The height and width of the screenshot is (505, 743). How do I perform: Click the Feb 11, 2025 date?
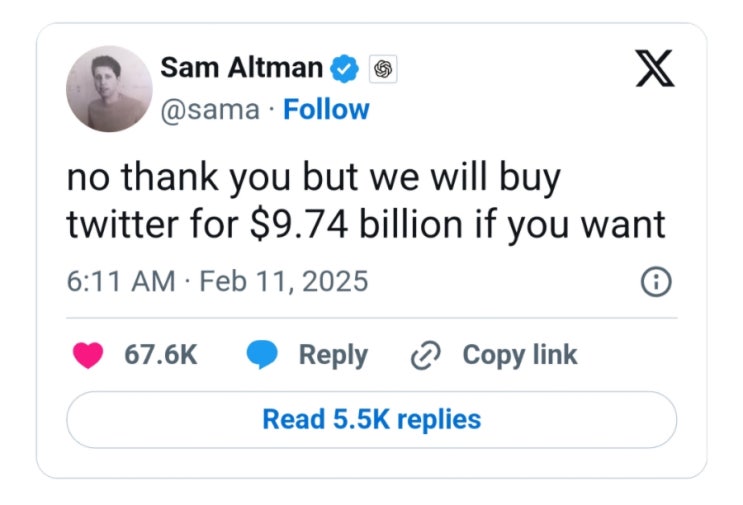point(284,281)
